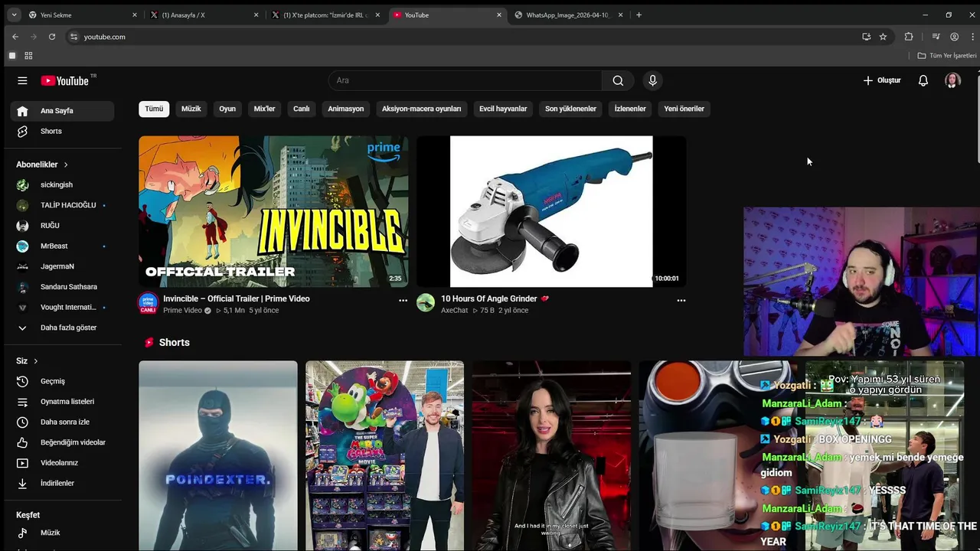Expand Daha fazla göster subscriptions
The image size is (980, 551).
click(62, 328)
